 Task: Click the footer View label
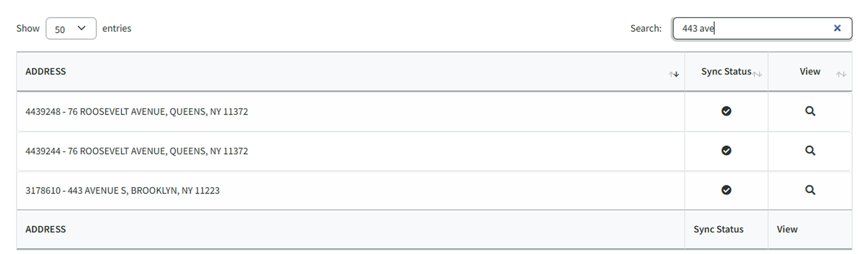pos(787,229)
